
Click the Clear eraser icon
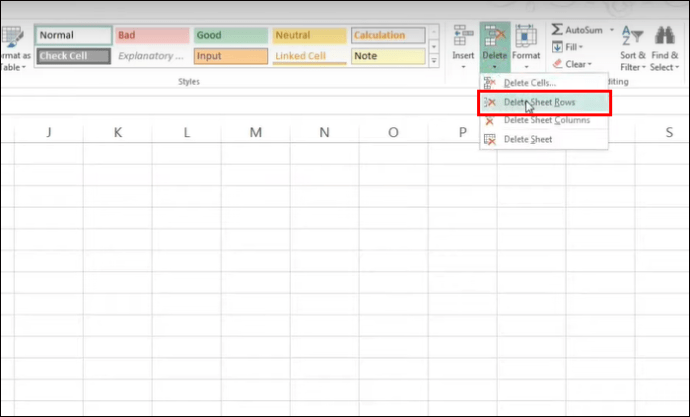click(x=558, y=64)
